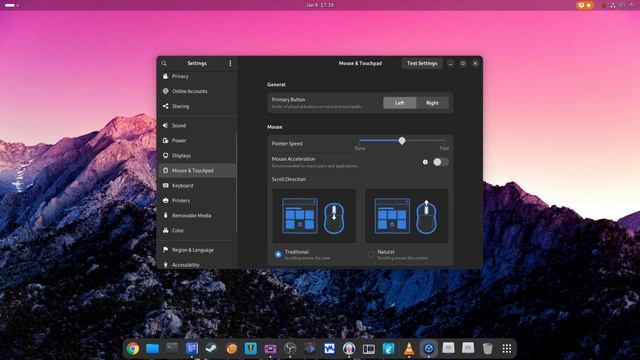Launch Steam from the dock

(211, 348)
